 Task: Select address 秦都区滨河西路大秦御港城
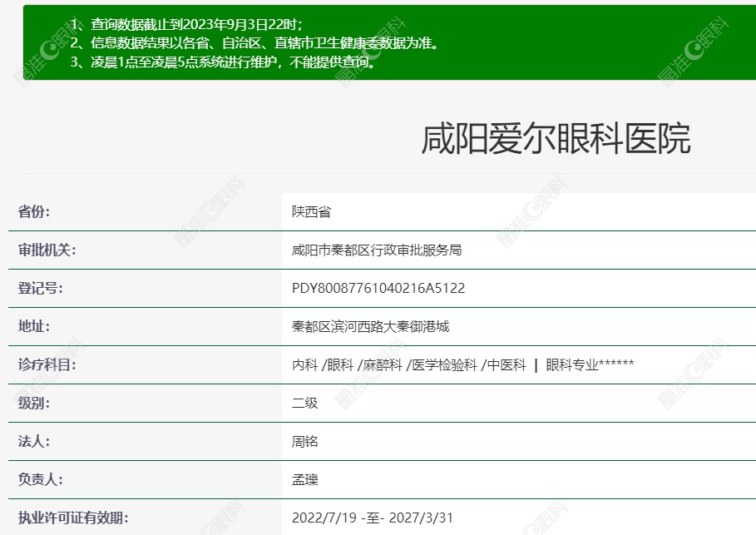[370, 327]
